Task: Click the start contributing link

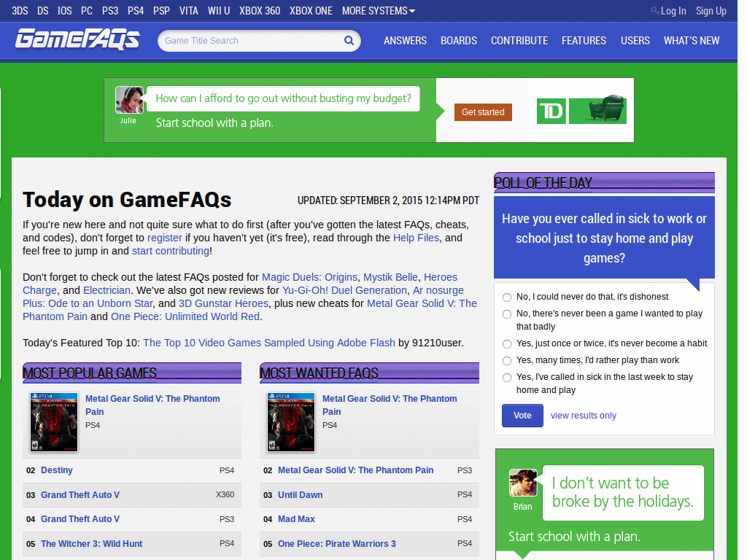Action: point(171,251)
